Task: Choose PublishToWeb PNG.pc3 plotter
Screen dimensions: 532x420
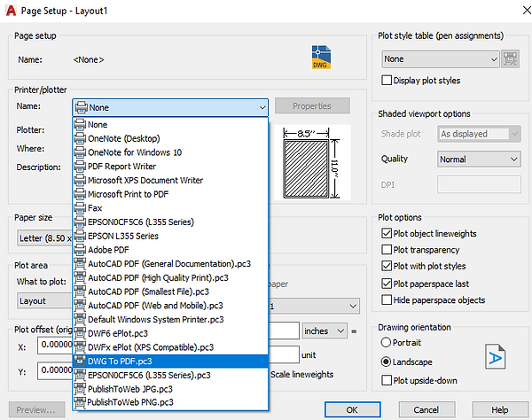Action: (170, 402)
